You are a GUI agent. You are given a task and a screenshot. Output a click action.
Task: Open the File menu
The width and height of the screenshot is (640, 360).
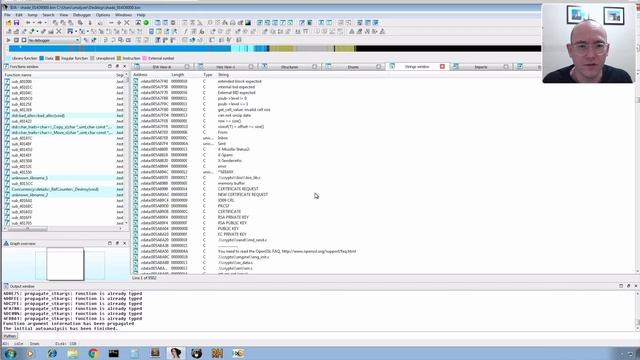(7, 15)
